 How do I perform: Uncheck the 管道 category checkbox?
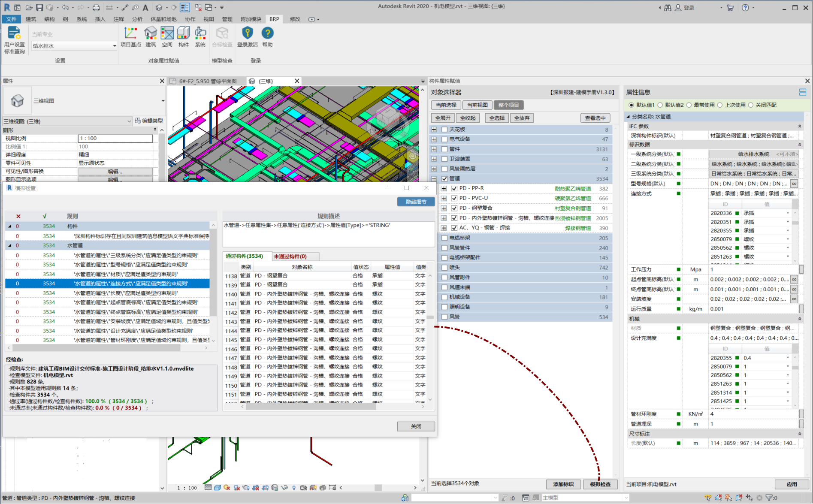coord(444,179)
